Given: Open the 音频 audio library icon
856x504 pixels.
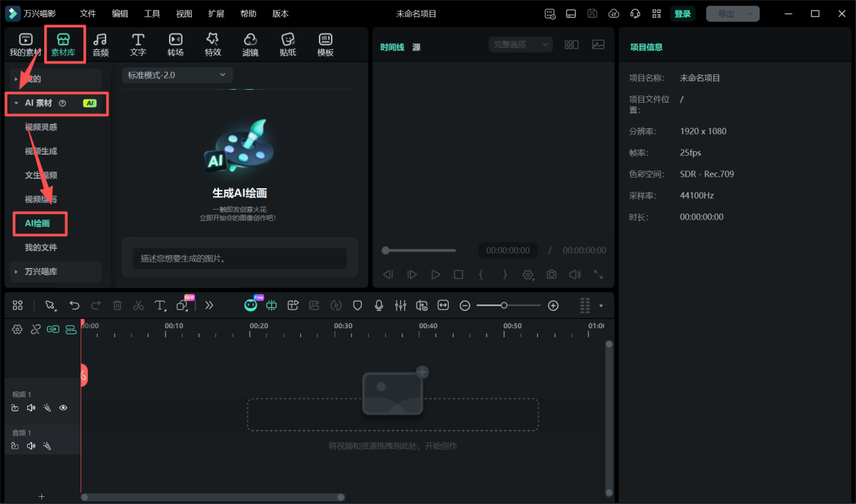Looking at the screenshot, I should tap(101, 44).
